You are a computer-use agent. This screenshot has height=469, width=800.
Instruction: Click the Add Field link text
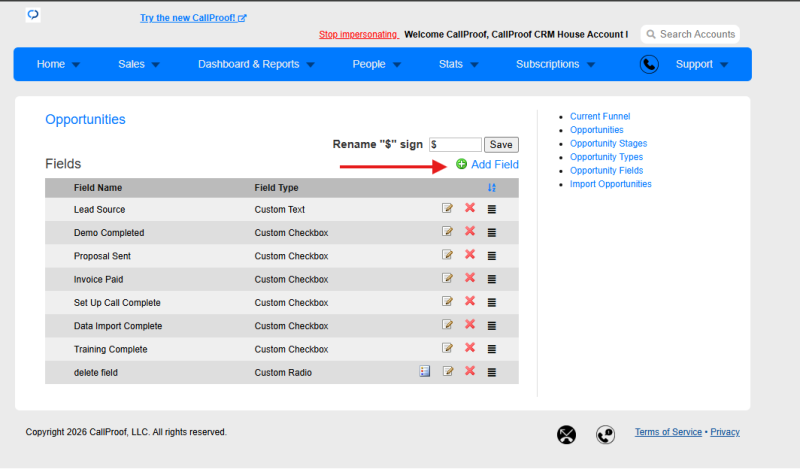[x=494, y=164]
